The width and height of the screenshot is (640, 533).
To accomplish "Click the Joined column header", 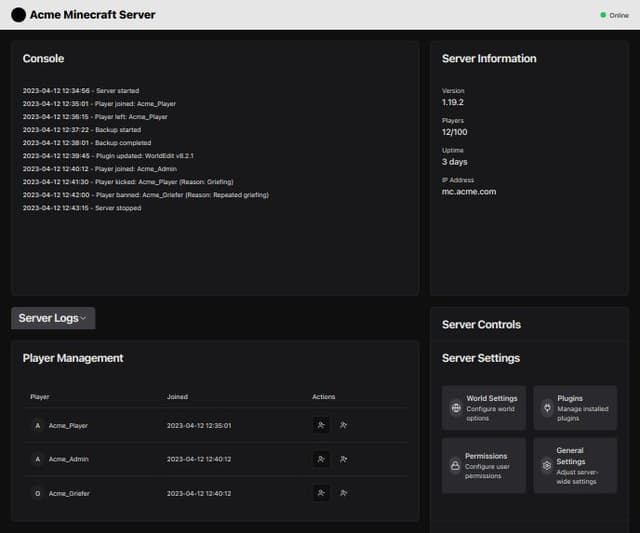I will point(177,397).
